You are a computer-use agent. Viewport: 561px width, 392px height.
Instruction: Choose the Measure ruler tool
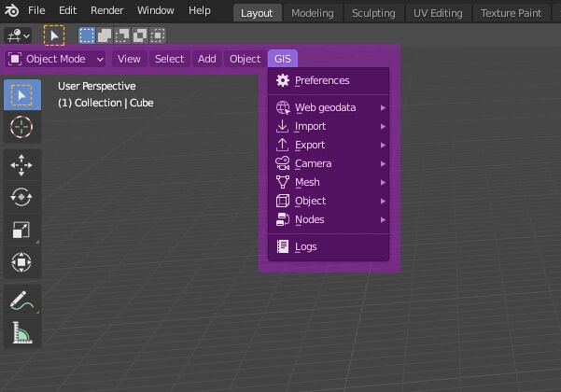[x=21, y=333]
